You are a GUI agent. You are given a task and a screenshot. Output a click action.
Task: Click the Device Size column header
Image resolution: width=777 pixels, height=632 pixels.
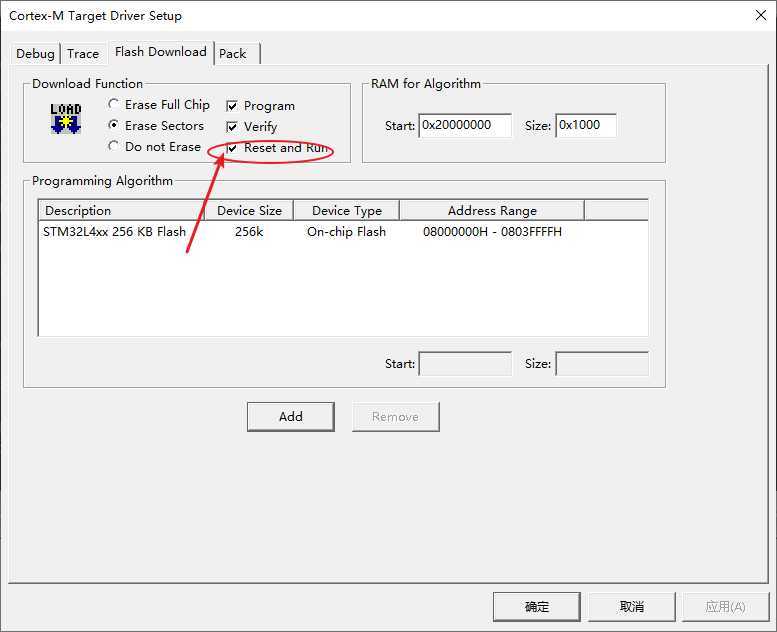[x=249, y=211]
